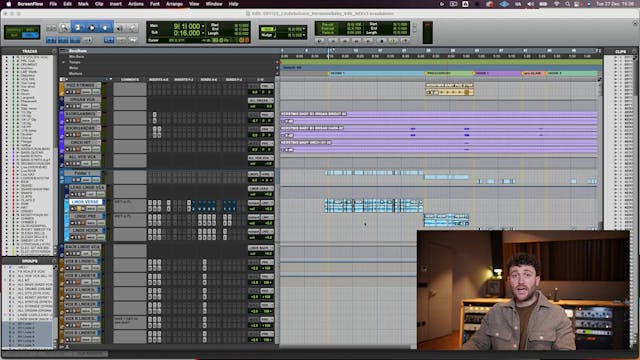
Task: Open ORGAN VCA group assignment selector
Action: coord(261,100)
